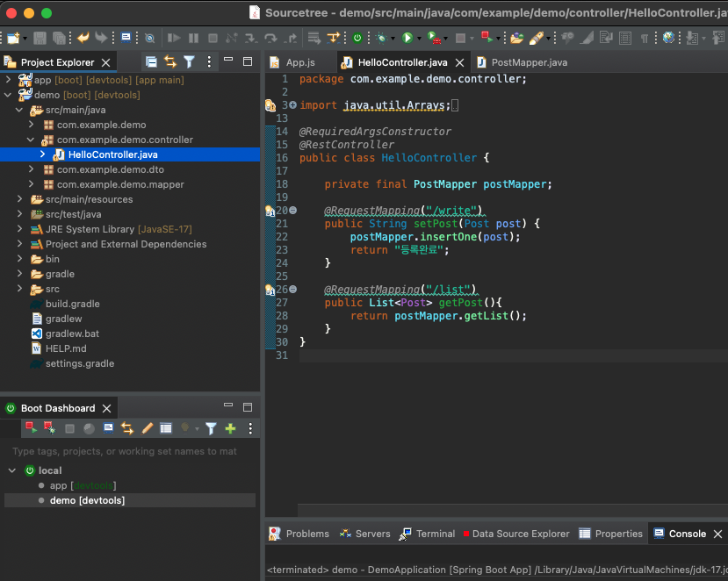728x581 pixels.
Task: Click the green plus icon in Boot Dashboard
Action: pos(230,428)
